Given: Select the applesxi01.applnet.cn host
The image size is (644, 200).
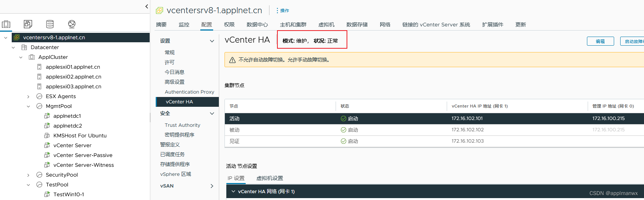Looking at the screenshot, I should [73, 67].
